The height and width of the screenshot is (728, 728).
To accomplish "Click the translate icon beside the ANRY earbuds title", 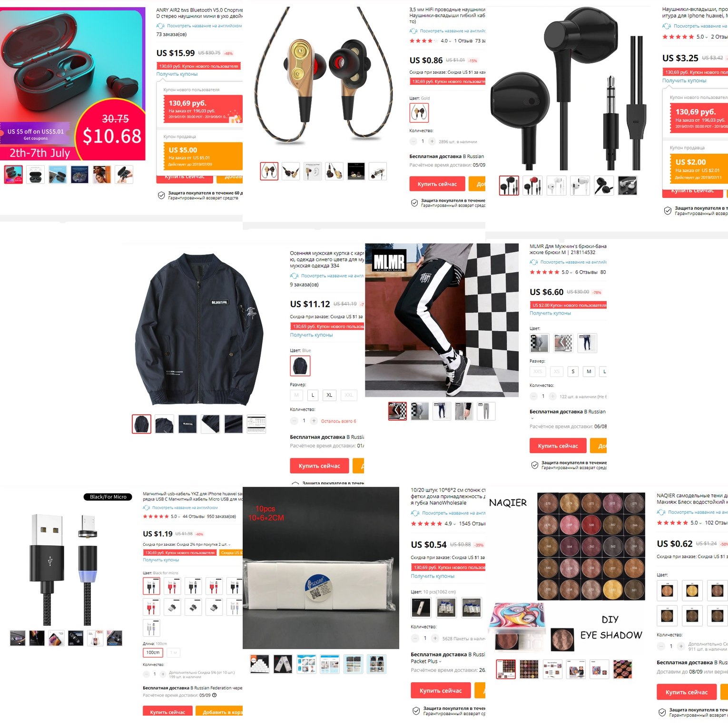I will pyautogui.click(x=160, y=26).
